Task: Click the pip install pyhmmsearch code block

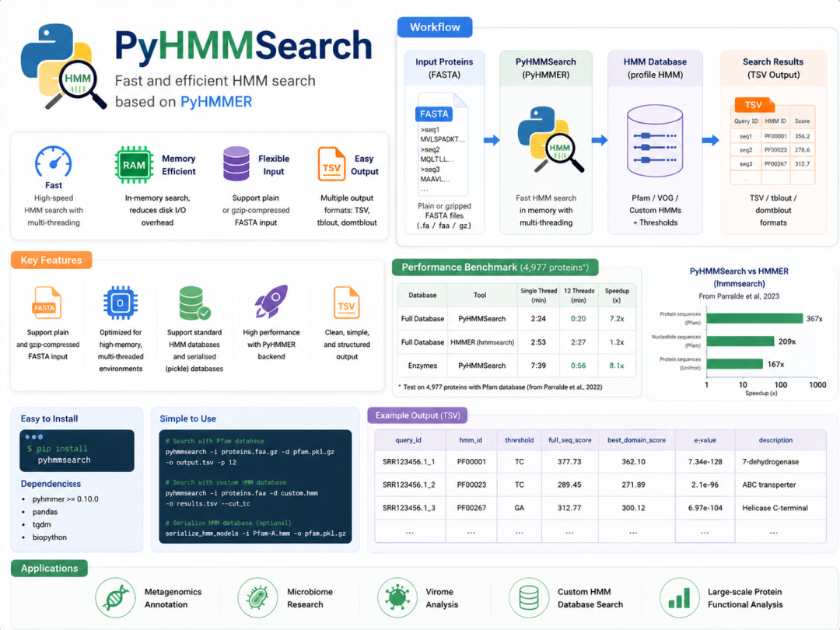Action: coord(76,450)
